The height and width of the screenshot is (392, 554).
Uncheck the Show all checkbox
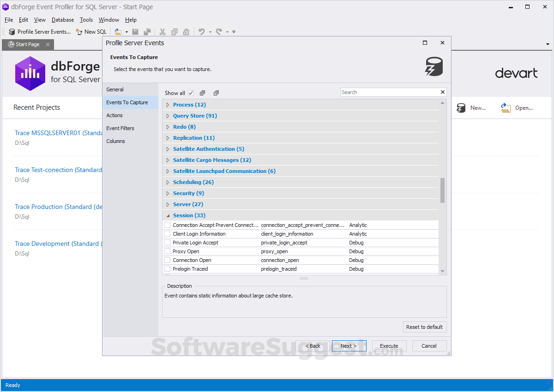click(191, 93)
